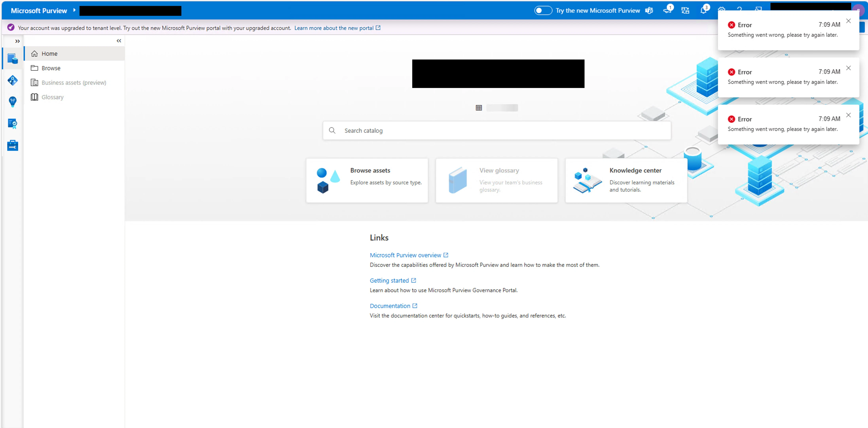Screen dimensions: 868x428
Task: Open Data Map icon in left rail
Action: click(12, 80)
